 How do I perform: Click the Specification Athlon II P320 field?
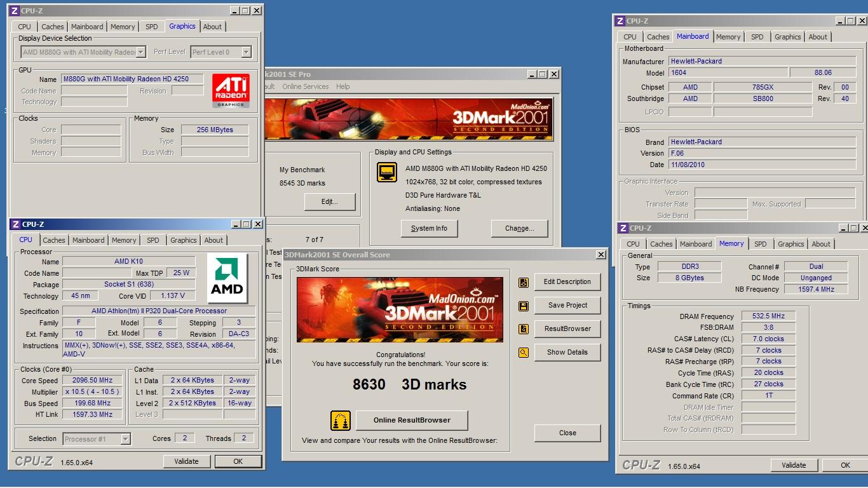(159, 311)
